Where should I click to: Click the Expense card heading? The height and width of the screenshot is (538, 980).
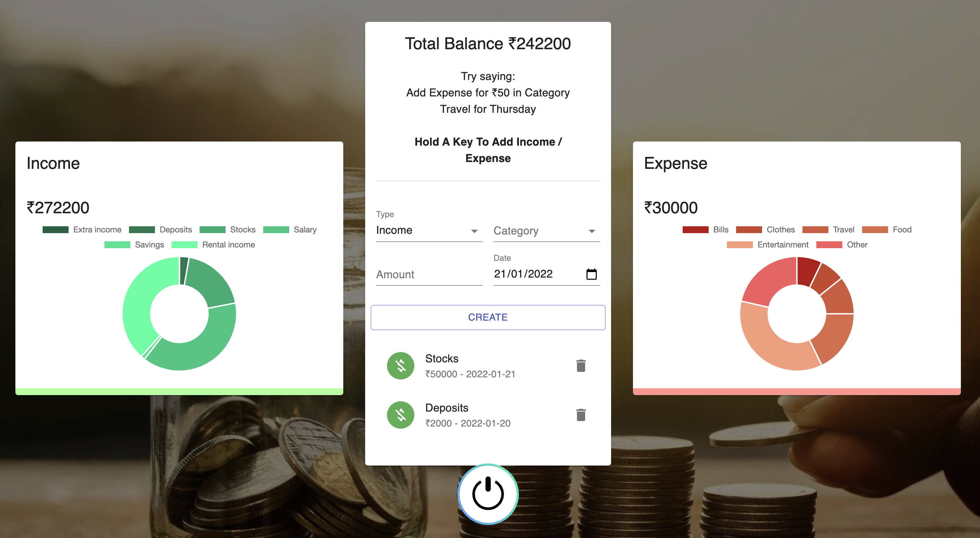tap(676, 163)
